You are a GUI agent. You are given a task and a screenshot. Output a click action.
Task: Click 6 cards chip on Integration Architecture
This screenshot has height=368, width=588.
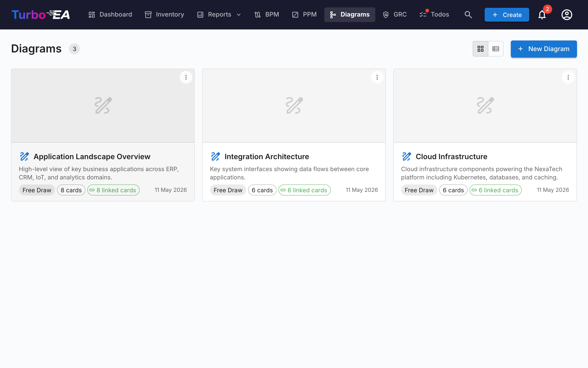[262, 190]
